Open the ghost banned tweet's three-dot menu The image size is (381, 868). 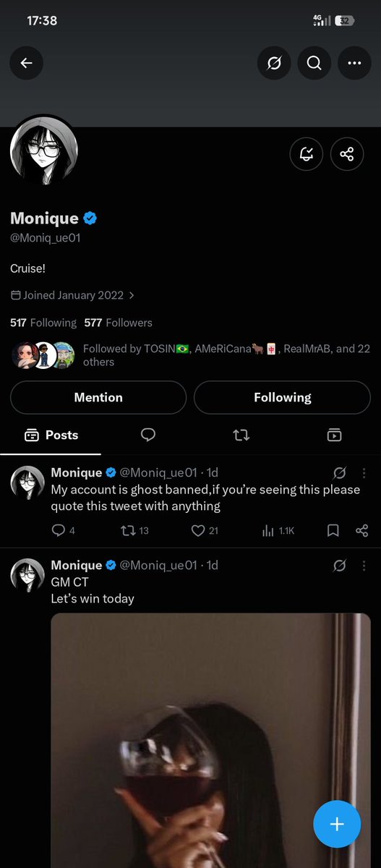coord(362,473)
